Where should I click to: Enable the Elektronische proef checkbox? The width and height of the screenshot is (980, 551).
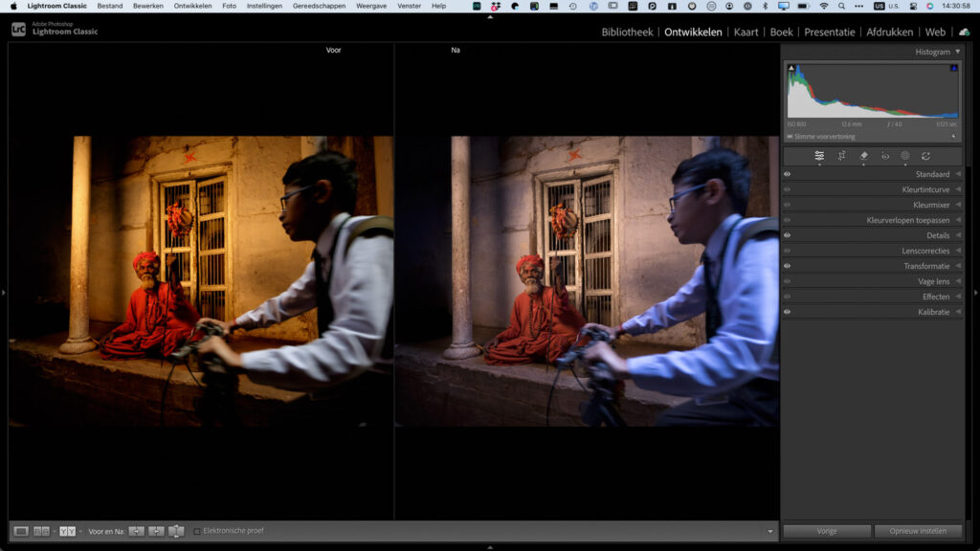197,531
